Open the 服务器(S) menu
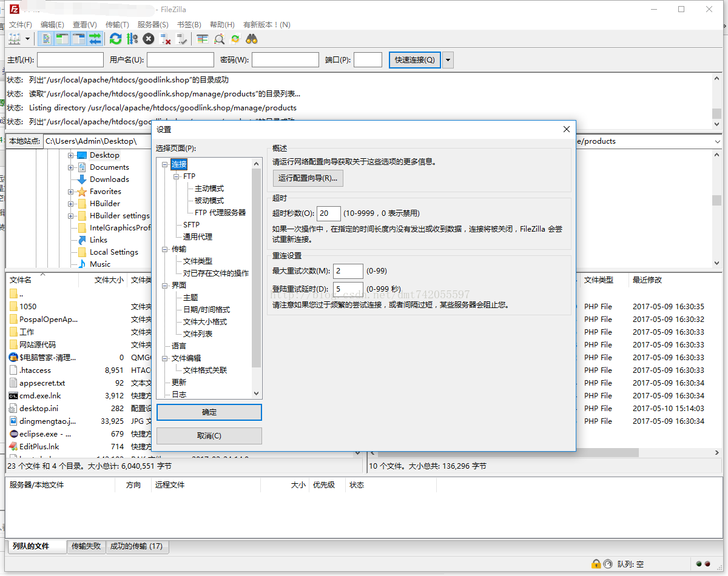 tap(153, 25)
